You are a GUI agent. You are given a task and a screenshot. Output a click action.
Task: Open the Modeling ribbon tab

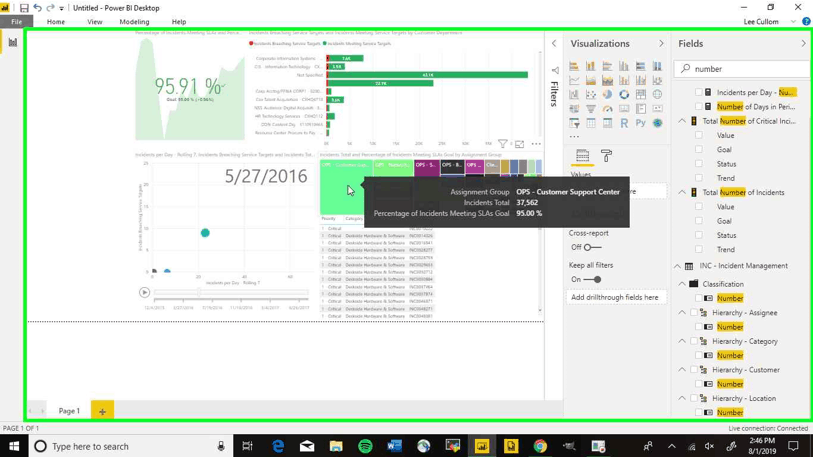(x=134, y=22)
